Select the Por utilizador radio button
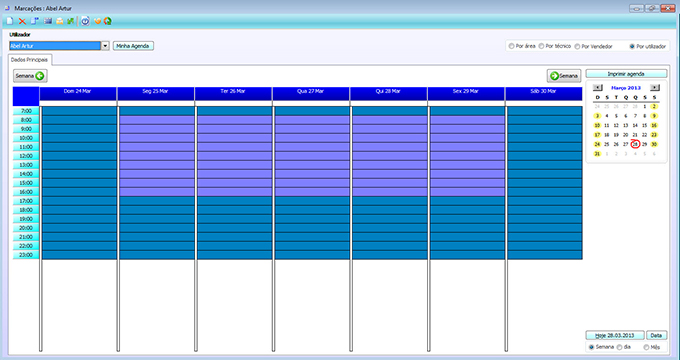Screen dimensions: 680x360 click(632, 46)
